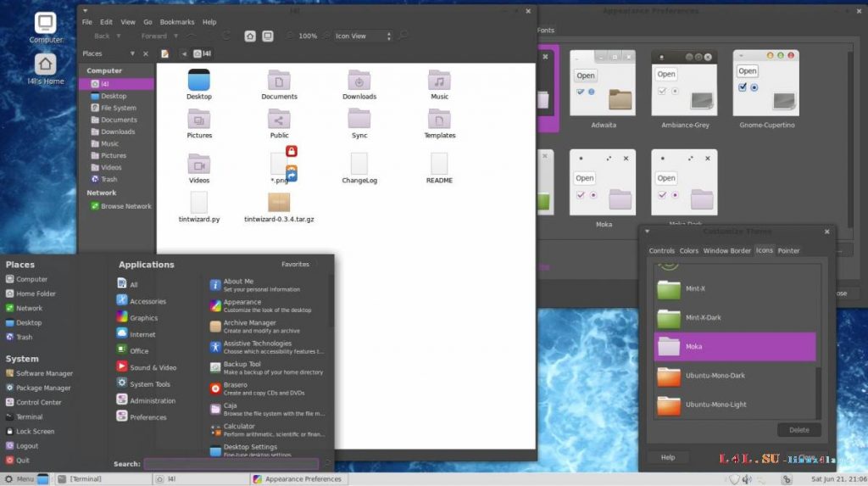Open the Templates folder icon
This screenshot has height=486, width=868.
(439, 119)
